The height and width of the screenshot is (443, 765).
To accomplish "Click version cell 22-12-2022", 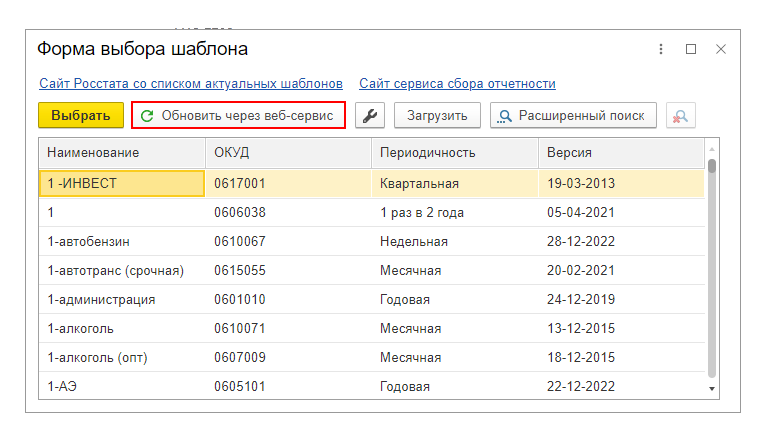I will pyautogui.click(x=622, y=386).
